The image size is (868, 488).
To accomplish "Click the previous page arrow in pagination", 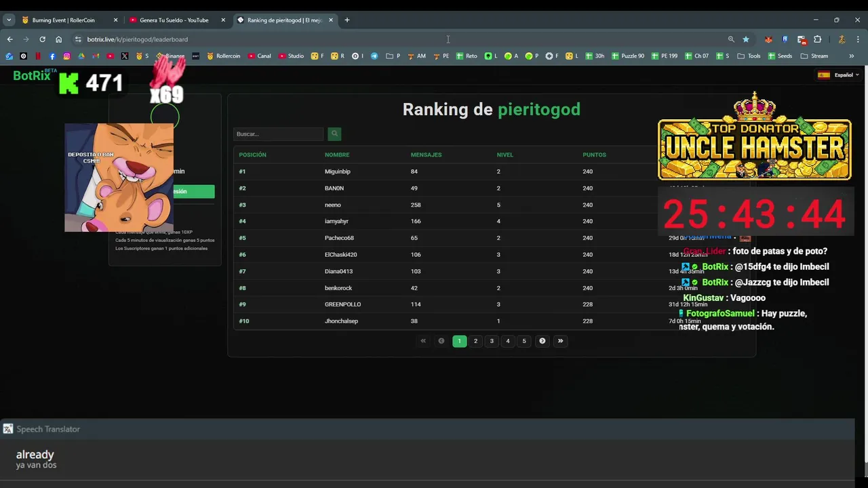I will 441,341.
